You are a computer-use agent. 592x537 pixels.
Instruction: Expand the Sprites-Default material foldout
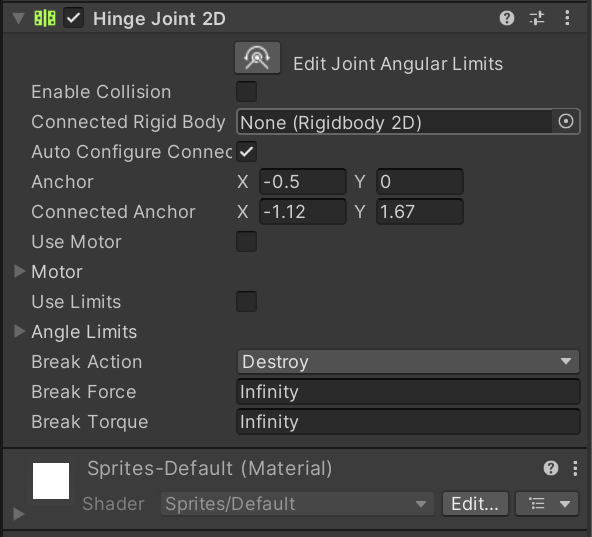(x=18, y=514)
